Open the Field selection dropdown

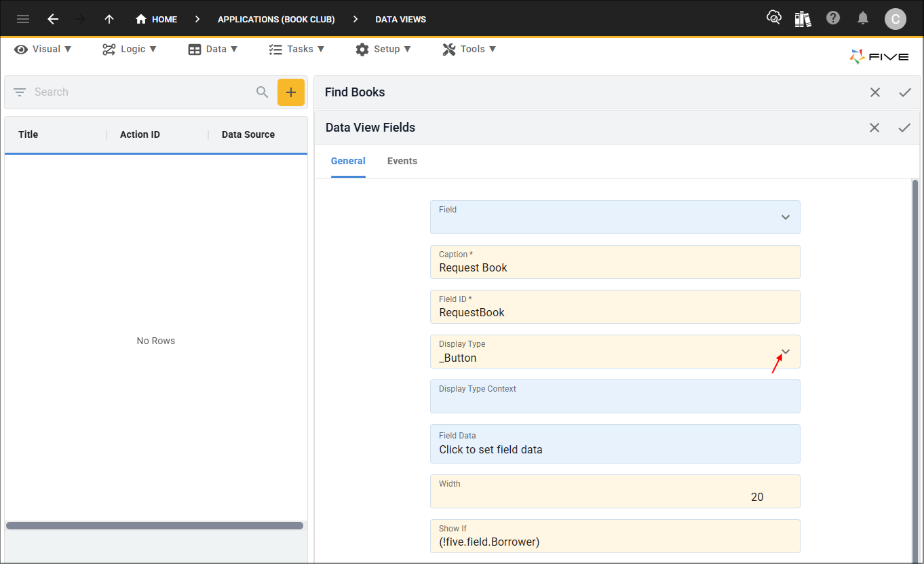click(x=785, y=217)
